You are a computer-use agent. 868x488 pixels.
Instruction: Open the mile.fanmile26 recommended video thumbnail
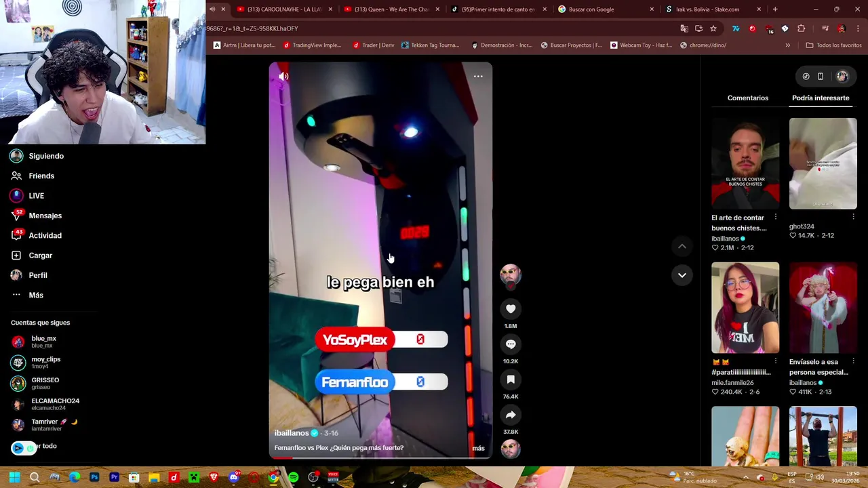tap(745, 308)
